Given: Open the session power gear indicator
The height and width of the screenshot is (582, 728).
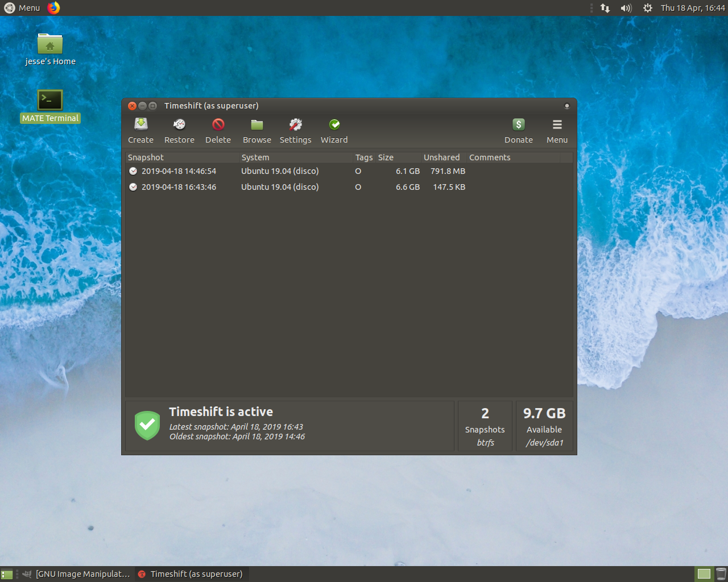Looking at the screenshot, I should point(647,8).
